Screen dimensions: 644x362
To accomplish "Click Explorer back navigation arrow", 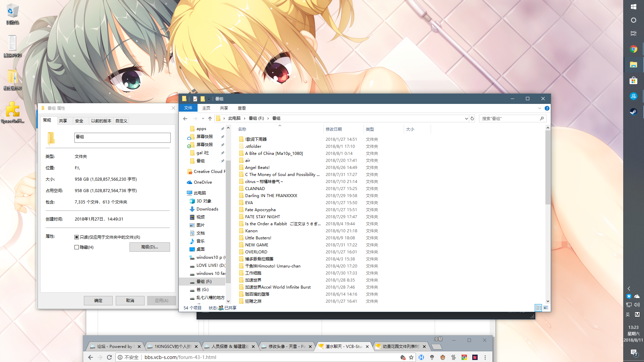I will coord(185,118).
